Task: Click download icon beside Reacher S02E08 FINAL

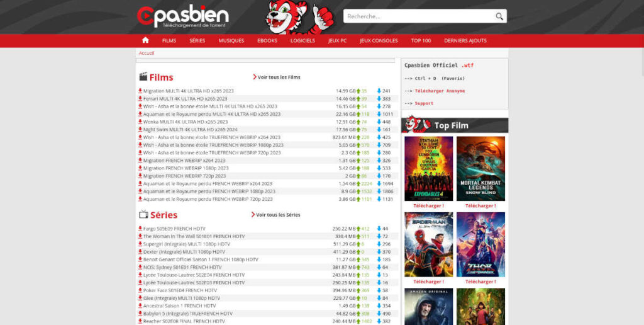Action: (x=140, y=321)
